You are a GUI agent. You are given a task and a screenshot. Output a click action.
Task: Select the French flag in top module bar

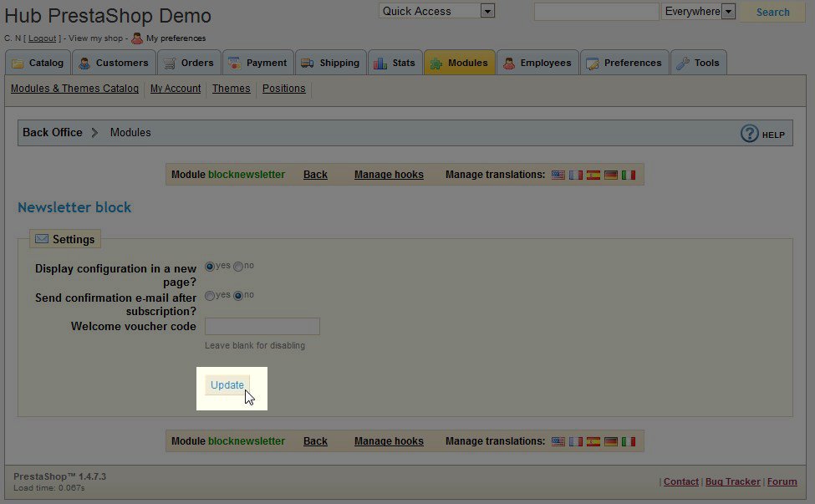click(x=576, y=176)
